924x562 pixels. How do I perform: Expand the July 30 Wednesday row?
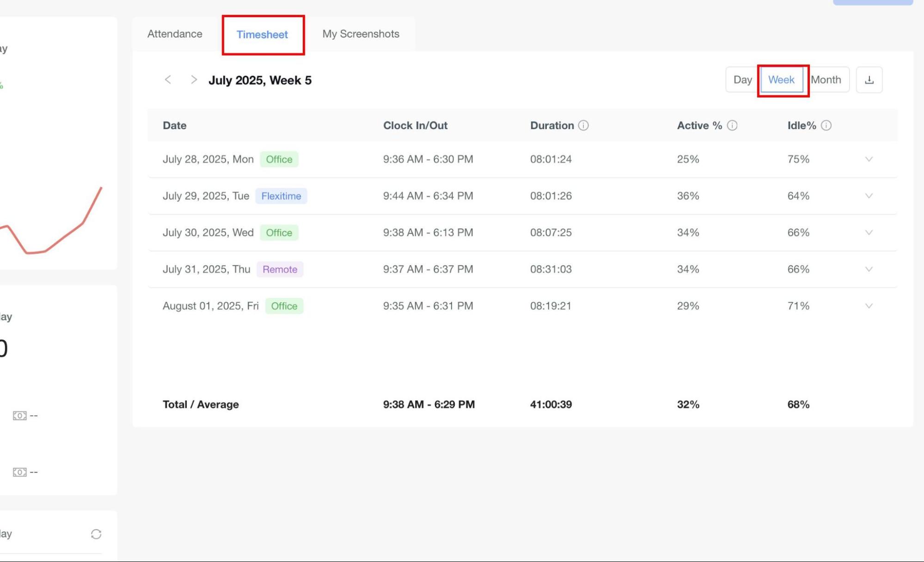(869, 233)
